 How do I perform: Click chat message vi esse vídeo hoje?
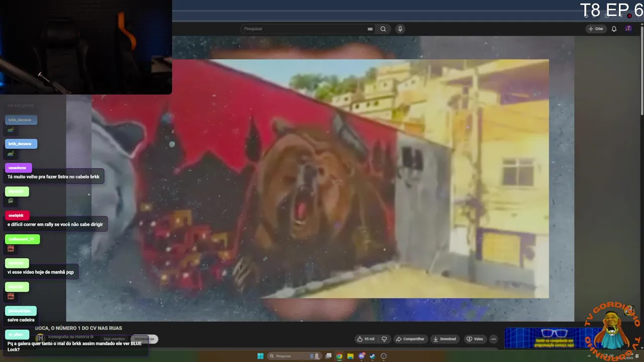(41, 272)
